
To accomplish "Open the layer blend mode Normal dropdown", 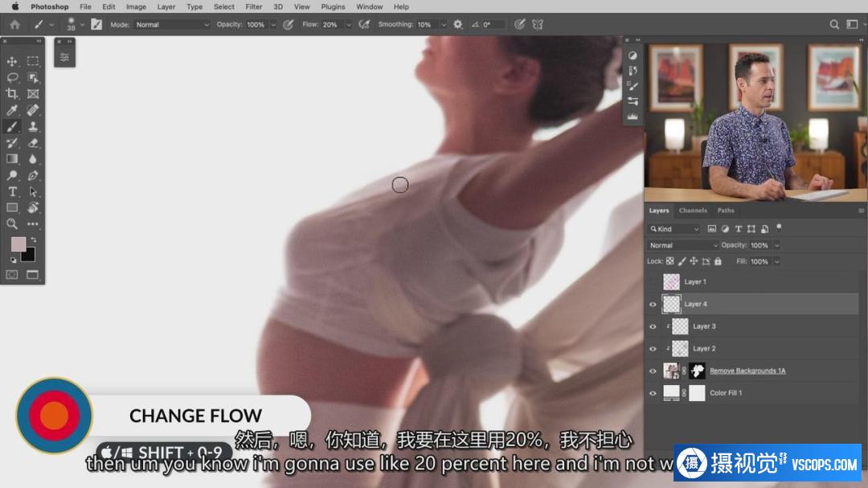I will [x=683, y=245].
